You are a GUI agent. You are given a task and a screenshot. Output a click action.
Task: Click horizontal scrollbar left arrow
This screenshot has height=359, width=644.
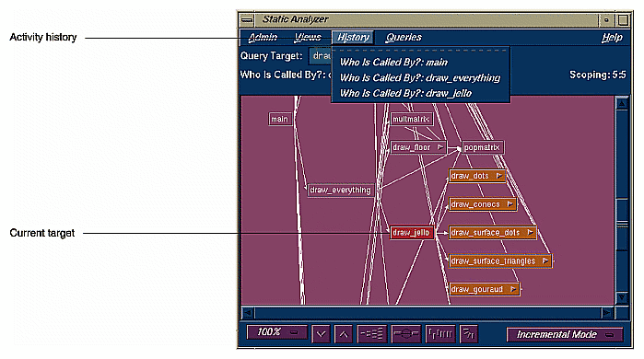pyautogui.click(x=248, y=313)
